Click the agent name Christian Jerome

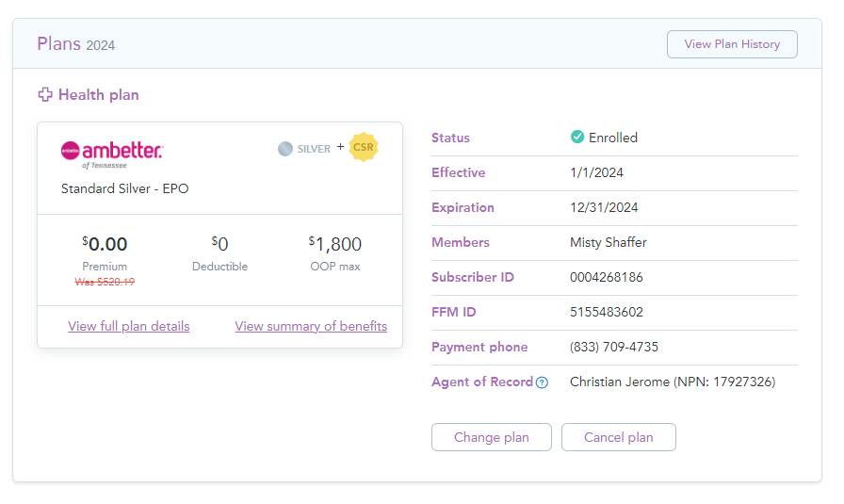(x=620, y=382)
